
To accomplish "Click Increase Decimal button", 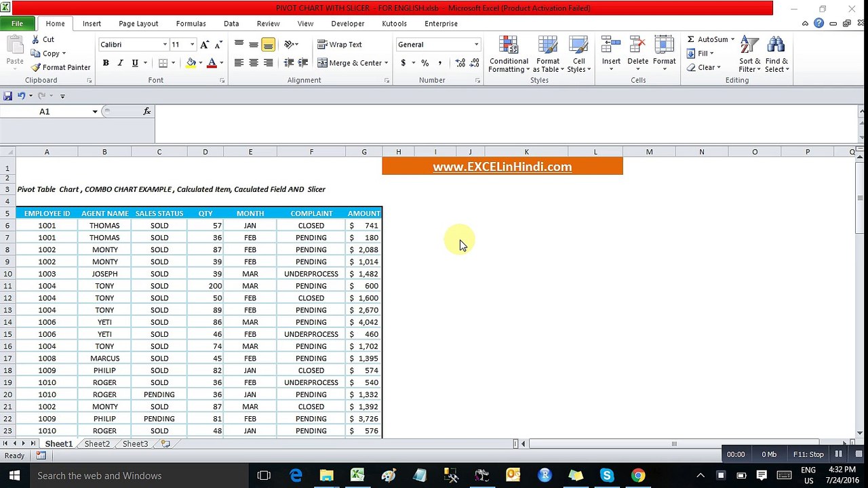I will point(460,63).
